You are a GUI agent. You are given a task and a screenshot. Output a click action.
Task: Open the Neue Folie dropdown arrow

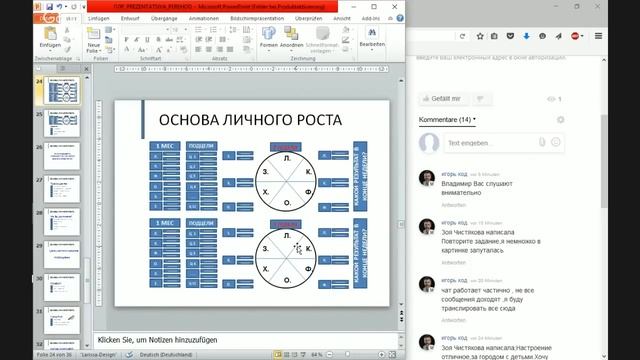click(x=100, y=51)
